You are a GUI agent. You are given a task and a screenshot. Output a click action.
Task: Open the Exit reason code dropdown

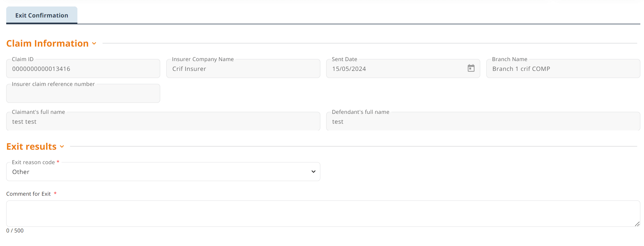[163, 171]
